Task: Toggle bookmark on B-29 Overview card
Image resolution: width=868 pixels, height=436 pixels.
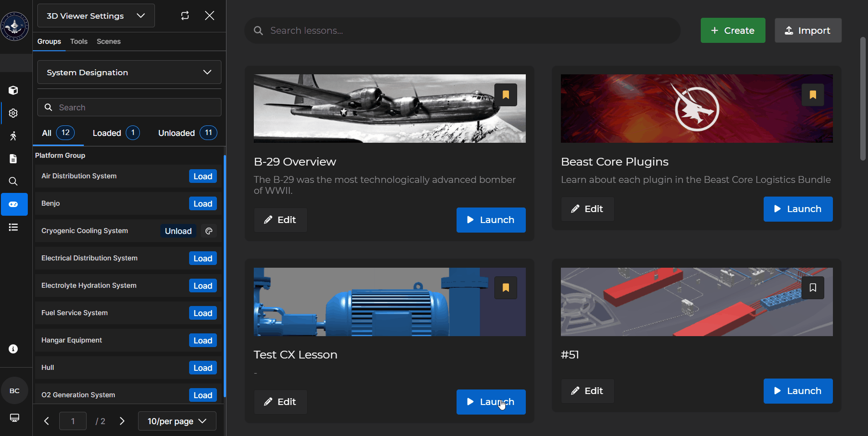Action: coord(506,95)
